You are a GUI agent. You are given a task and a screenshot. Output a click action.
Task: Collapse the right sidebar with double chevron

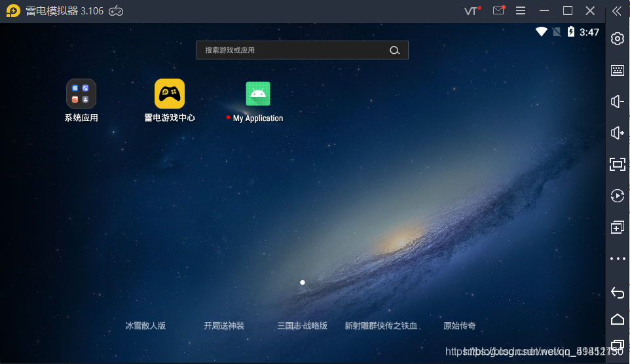pos(617,11)
